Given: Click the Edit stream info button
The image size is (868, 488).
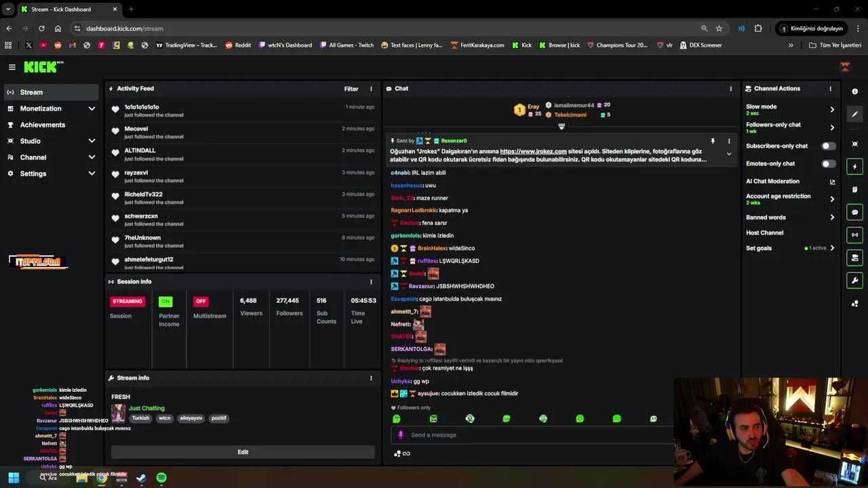Looking at the screenshot, I should click(243, 452).
